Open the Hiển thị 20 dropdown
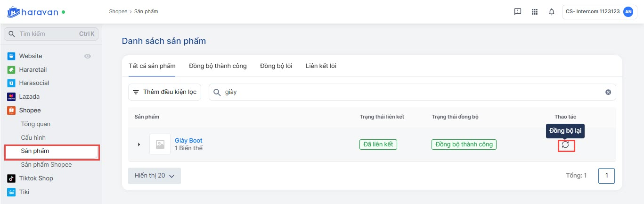The image size is (644, 204). click(x=154, y=176)
